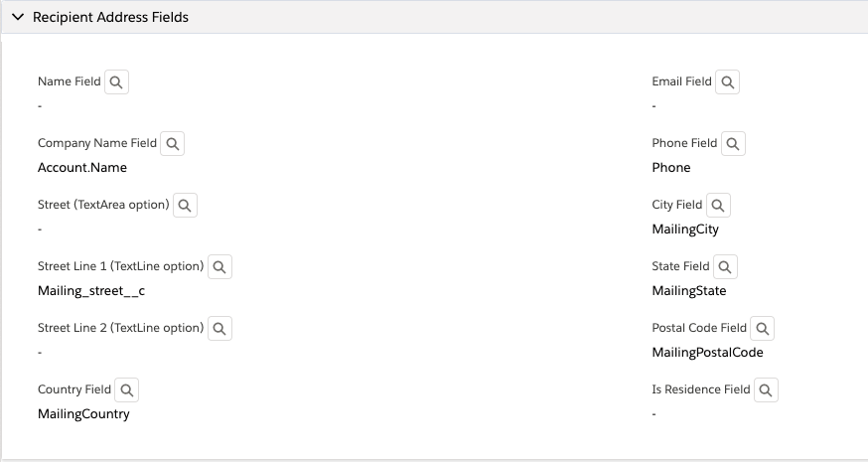Click the State Field search icon
The width and height of the screenshot is (868, 462).
point(725,267)
